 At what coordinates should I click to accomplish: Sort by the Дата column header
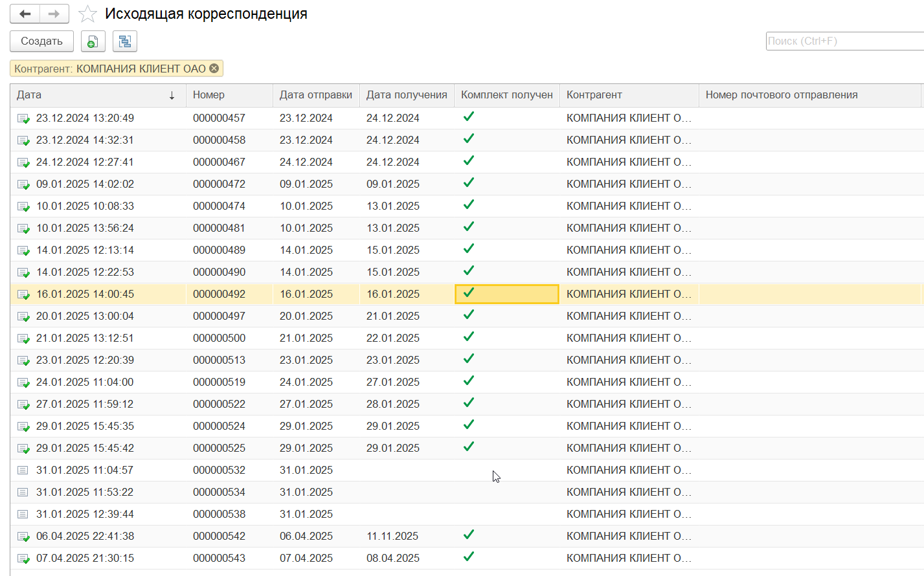[97, 94]
